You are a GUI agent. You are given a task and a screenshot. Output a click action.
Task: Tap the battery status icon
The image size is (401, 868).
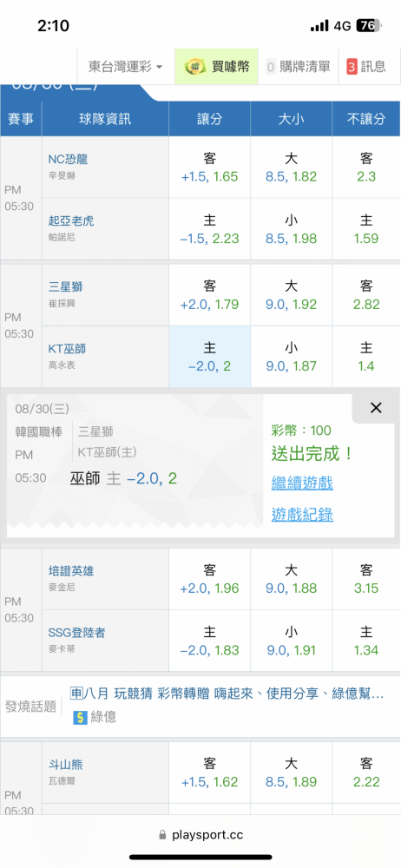pyautogui.click(x=370, y=25)
